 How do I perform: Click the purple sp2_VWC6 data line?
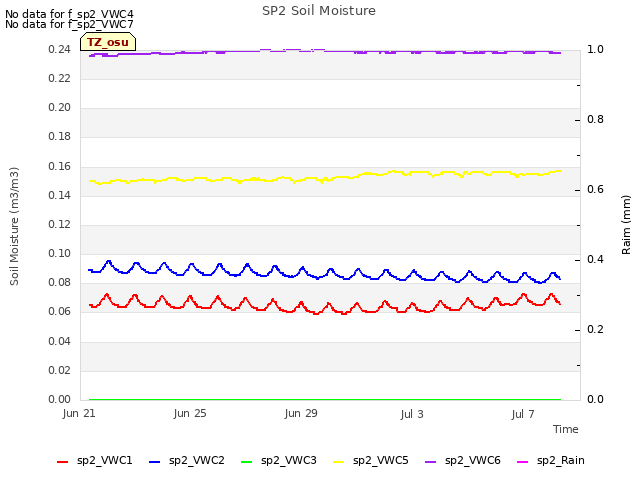[x=325, y=52]
